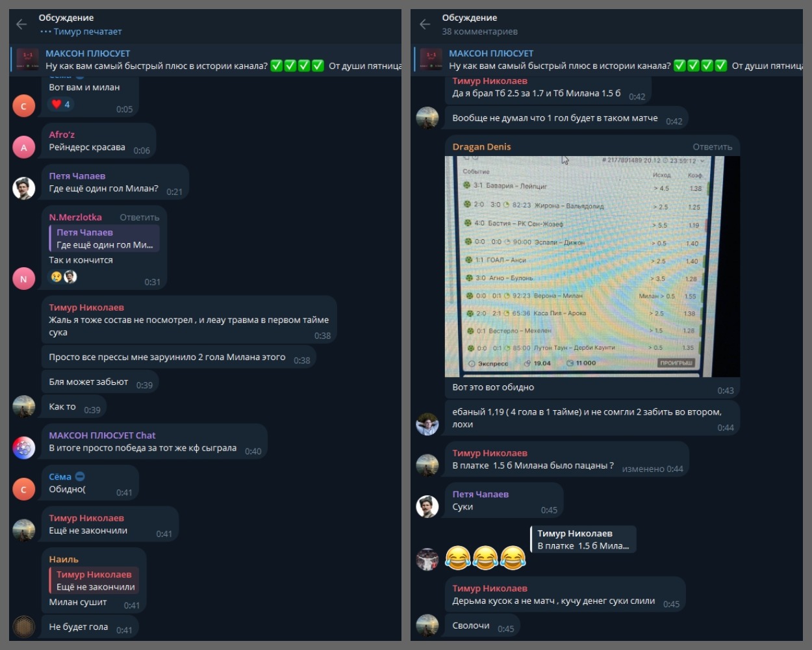812x650 pixels.
Task: Open quoted Тимур Николаев reply above laughing emojis
Action: pos(583,539)
